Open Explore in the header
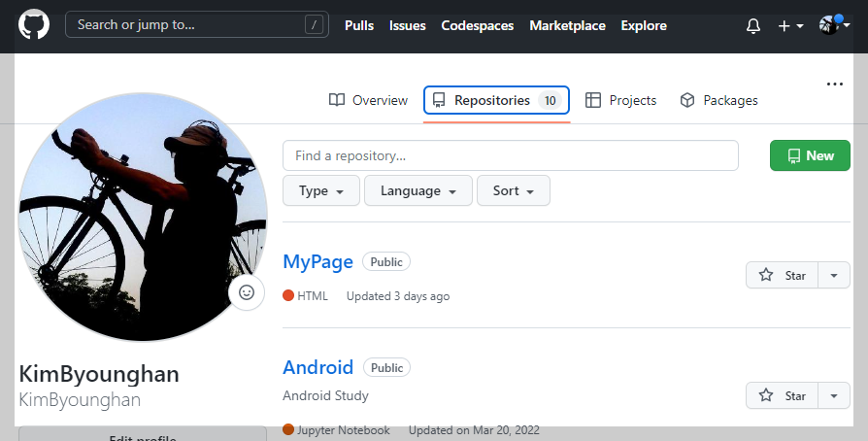 pyautogui.click(x=644, y=25)
